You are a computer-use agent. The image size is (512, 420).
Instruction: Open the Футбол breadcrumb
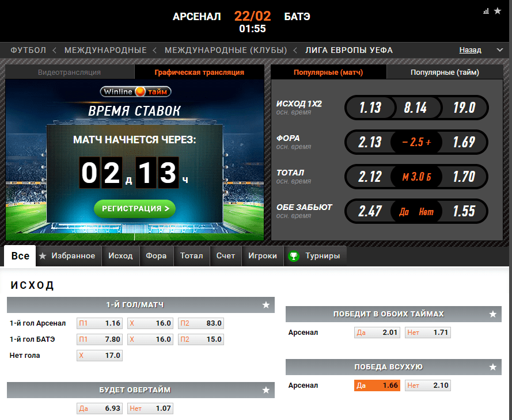pyautogui.click(x=28, y=50)
